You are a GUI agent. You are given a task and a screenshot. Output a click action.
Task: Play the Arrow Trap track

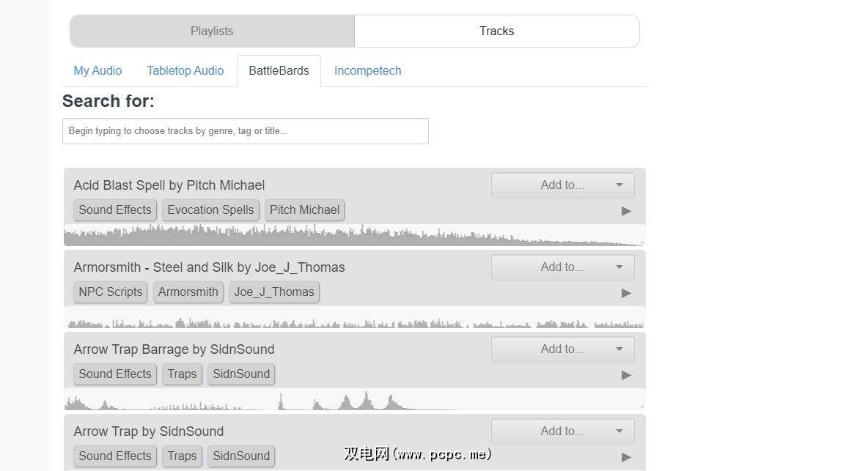(x=626, y=457)
